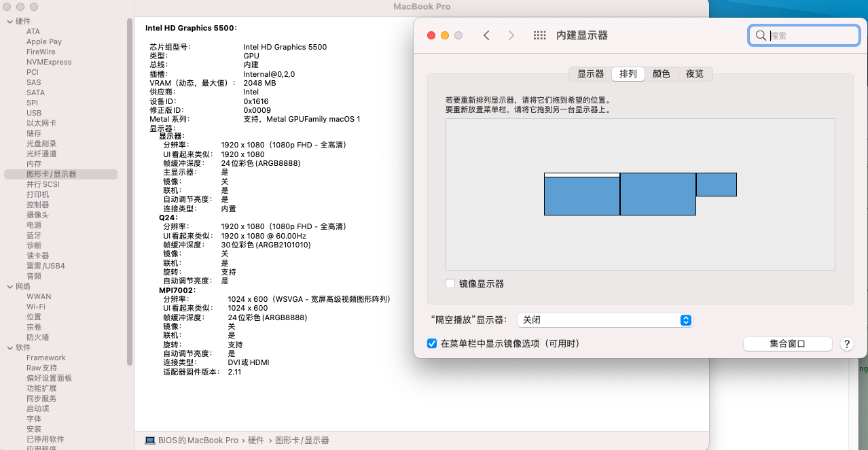Select 偏好设置面板 in the sidebar
Screen dimensions: 868x450
(x=49, y=378)
